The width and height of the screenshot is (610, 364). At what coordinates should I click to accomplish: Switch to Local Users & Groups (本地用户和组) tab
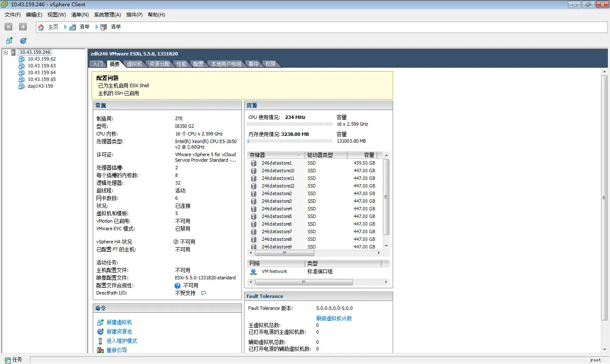point(226,64)
